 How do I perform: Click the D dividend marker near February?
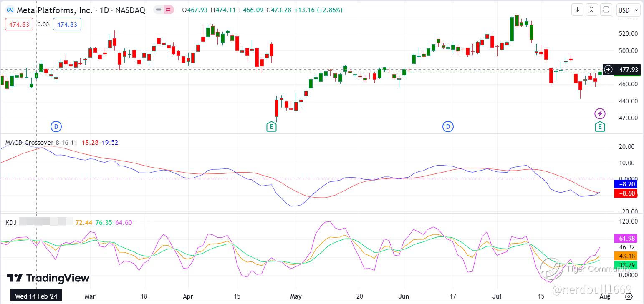56,126
